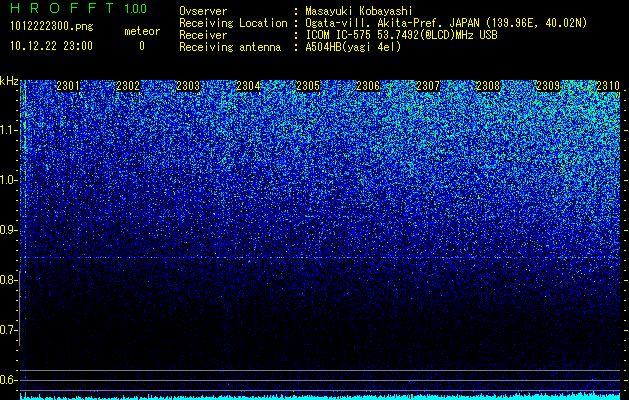Click the 2301 time marker
Viewport: 629px width, 400px height.
(68, 86)
